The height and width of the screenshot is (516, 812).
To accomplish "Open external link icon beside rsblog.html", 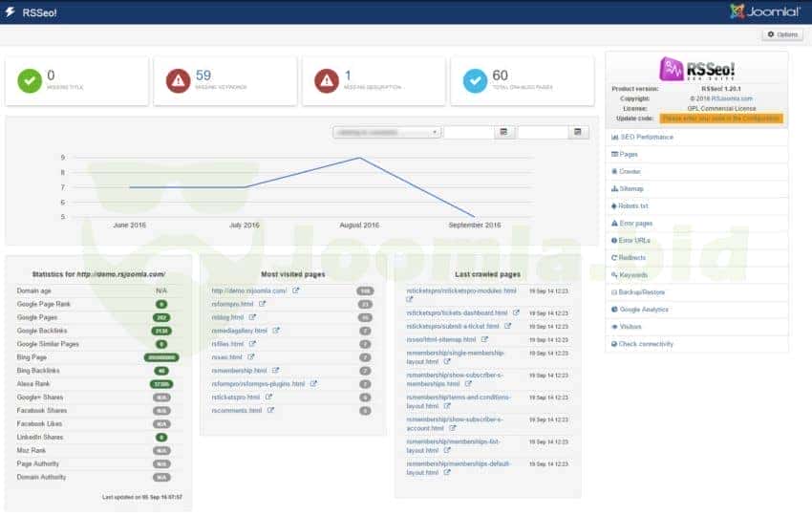I will [253, 317].
